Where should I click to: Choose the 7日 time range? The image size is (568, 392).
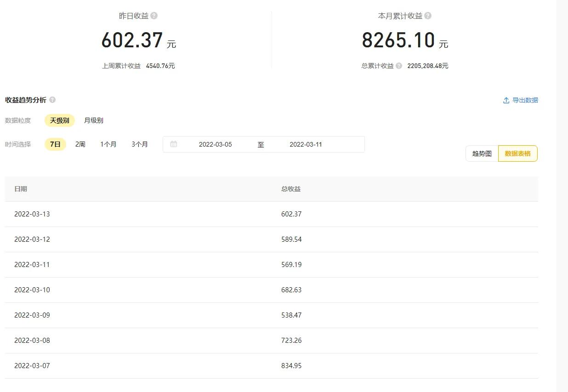55,144
